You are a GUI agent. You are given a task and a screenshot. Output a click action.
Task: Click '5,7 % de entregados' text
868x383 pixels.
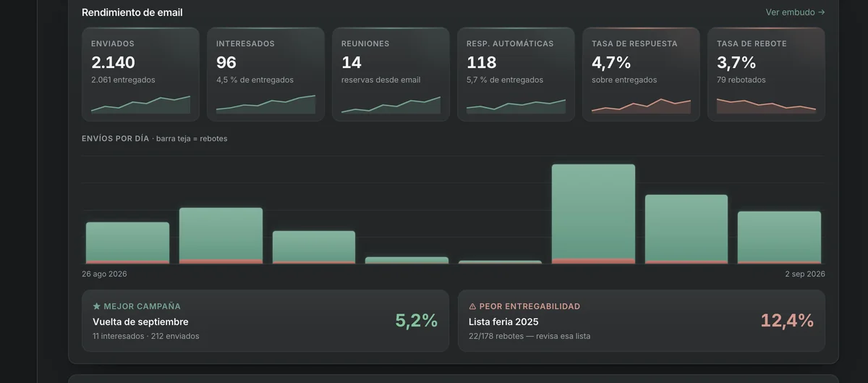(505, 80)
